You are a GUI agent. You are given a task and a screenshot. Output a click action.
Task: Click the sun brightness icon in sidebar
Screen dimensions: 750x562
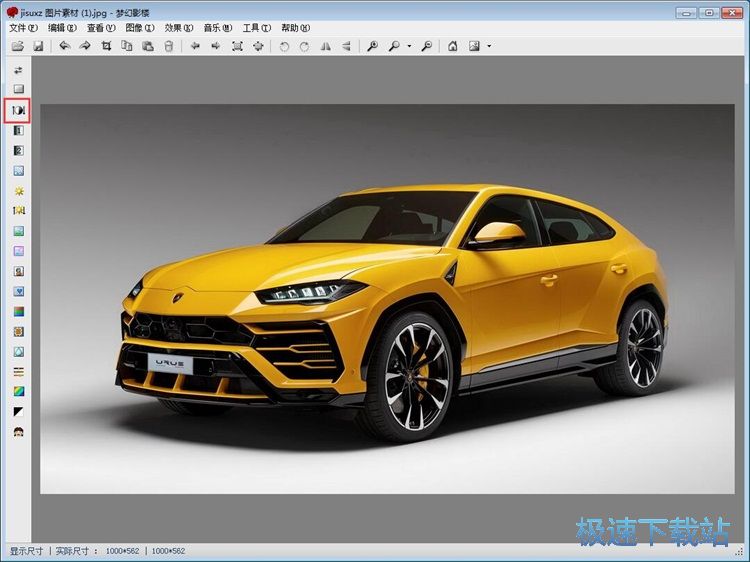pos(18,190)
